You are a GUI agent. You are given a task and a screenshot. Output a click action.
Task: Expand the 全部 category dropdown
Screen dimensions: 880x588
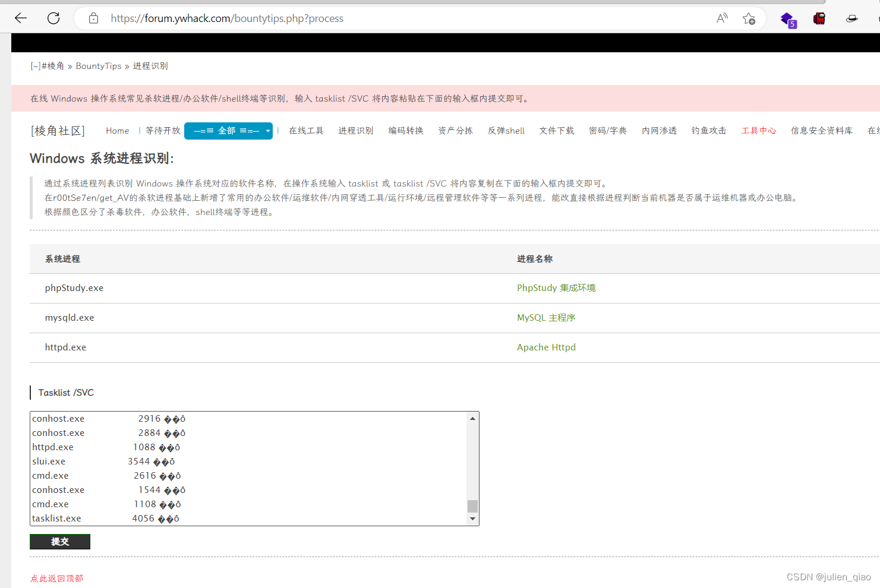coord(228,131)
